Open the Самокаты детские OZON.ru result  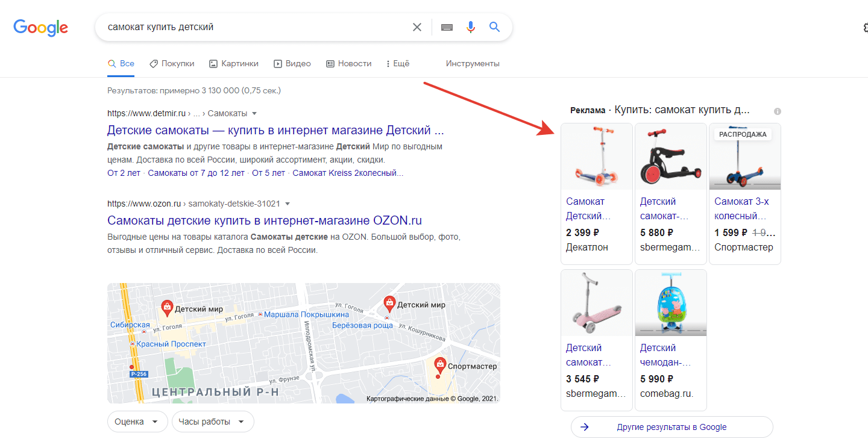tap(265, 220)
